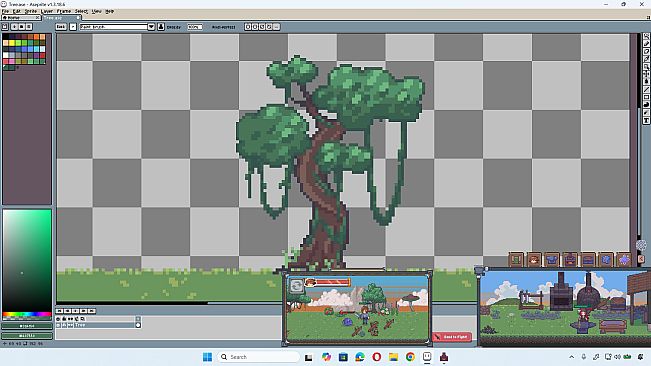Open the first game inventory icon
Viewport: 651px width, 366px height.
pyautogui.click(x=516, y=260)
